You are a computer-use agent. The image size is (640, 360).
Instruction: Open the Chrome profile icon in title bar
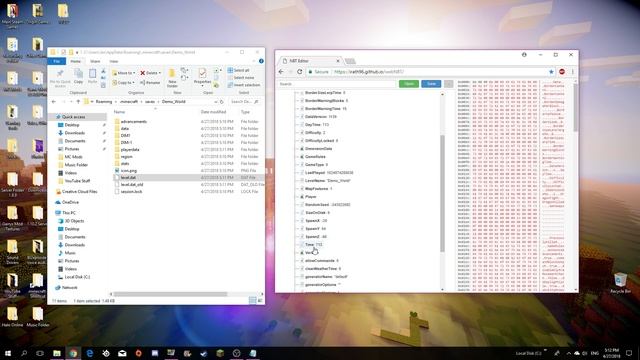[524, 54]
